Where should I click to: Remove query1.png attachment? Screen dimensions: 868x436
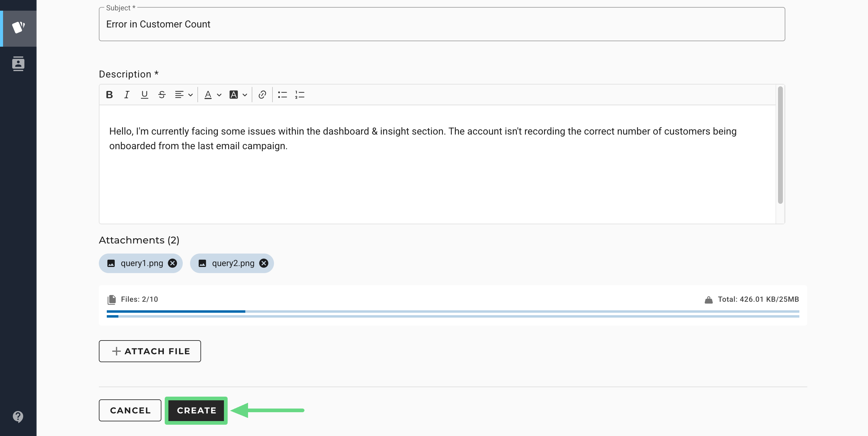pos(172,263)
